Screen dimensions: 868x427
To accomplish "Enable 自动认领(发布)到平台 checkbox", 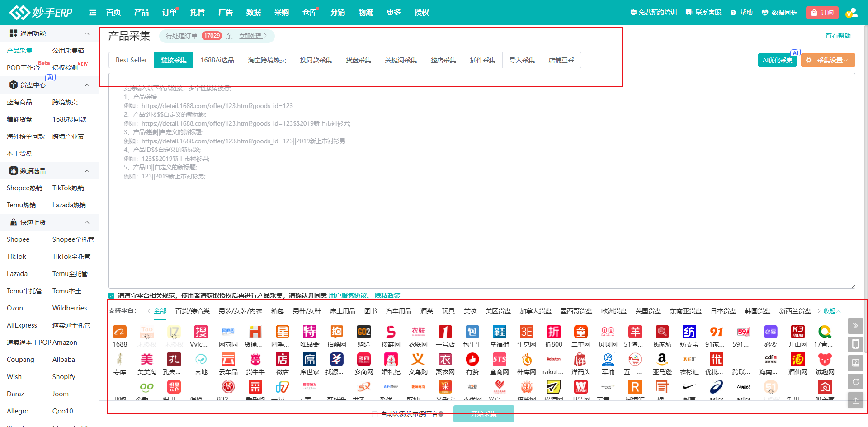I will pos(375,414).
